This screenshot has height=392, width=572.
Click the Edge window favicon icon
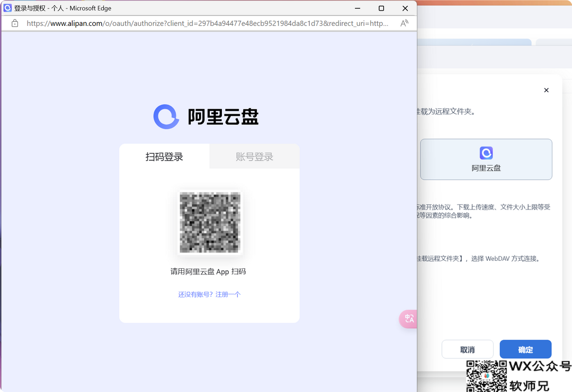click(x=7, y=8)
